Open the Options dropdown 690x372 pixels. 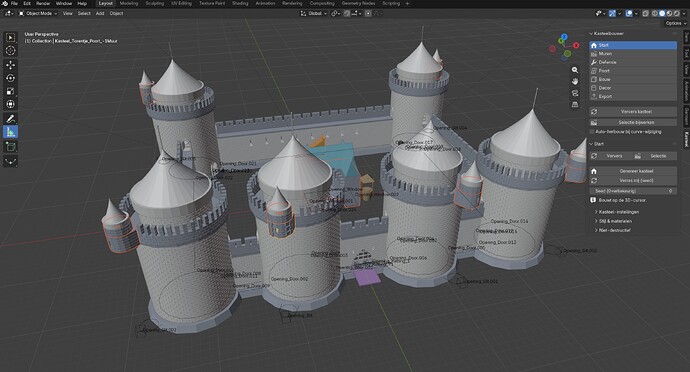click(675, 23)
